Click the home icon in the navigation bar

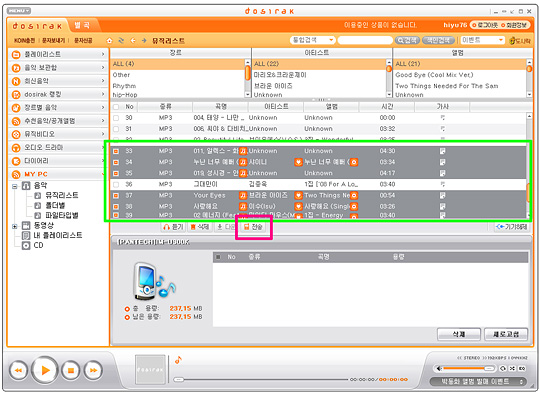pos(109,41)
